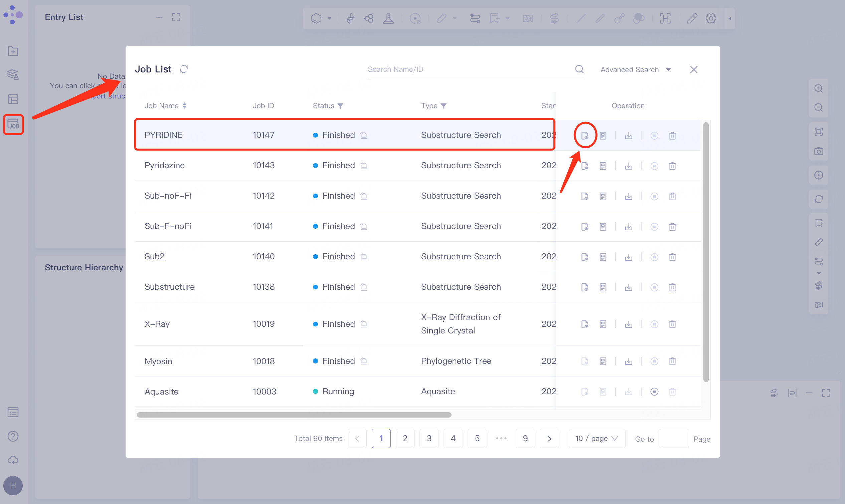Open the JOB icon in left sidebar
The height and width of the screenshot is (504, 845).
tap(13, 124)
